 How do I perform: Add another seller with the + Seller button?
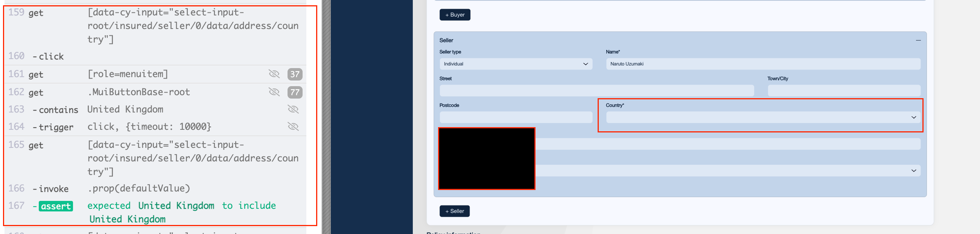454,211
